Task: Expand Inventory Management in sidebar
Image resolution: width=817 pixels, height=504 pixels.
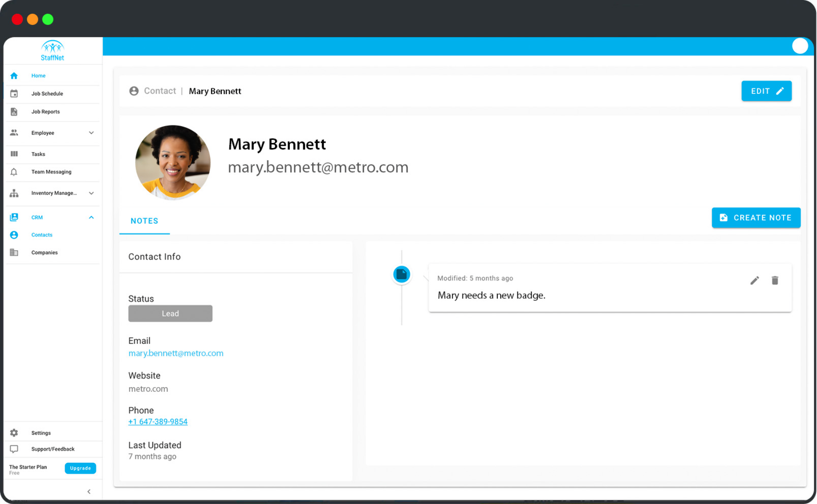Action: [91, 193]
